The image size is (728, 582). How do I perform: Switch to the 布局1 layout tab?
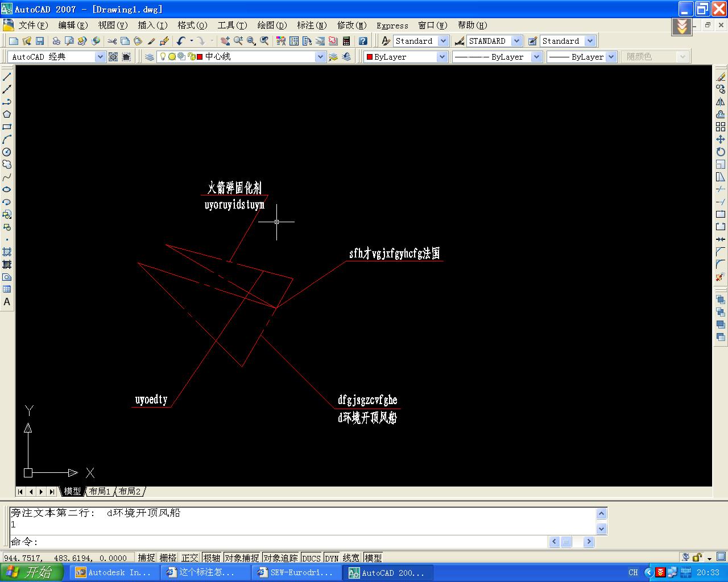pos(100,491)
